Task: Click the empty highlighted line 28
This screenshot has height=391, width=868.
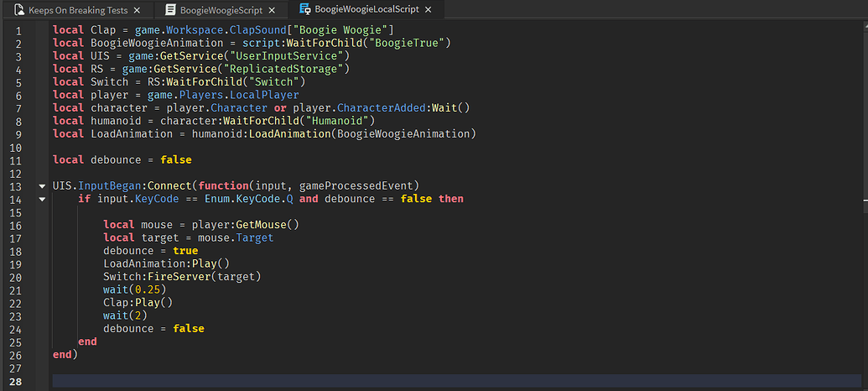Action: [x=457, y=382]
